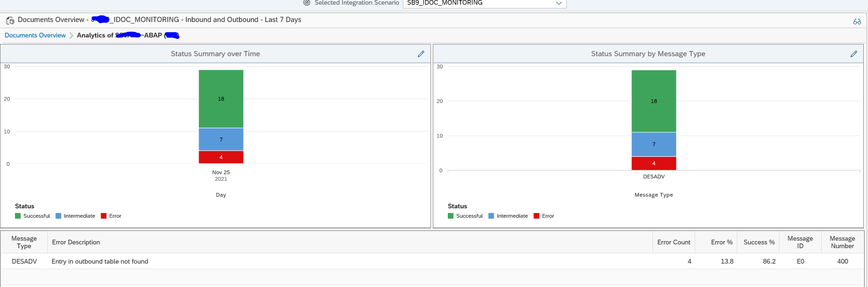This screenshot has width=868, height=287.
Task: Click the Success % column header
Action: (758, 242)
